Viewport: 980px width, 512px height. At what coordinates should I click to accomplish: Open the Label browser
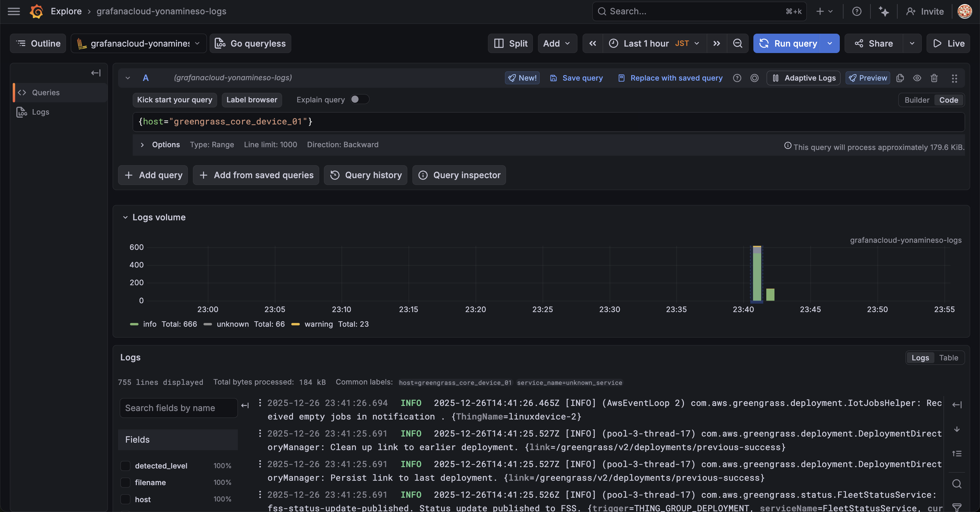coord(251,100)
